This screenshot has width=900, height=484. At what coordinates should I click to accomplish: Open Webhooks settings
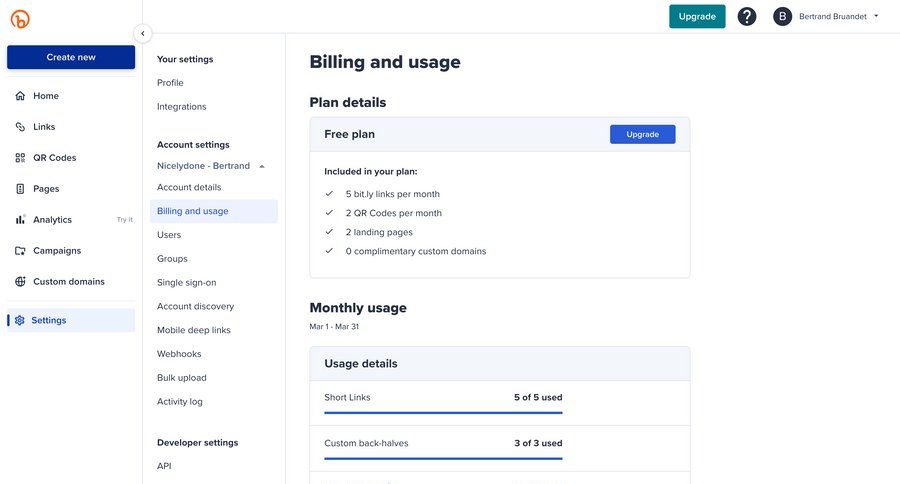click(179, 354)
